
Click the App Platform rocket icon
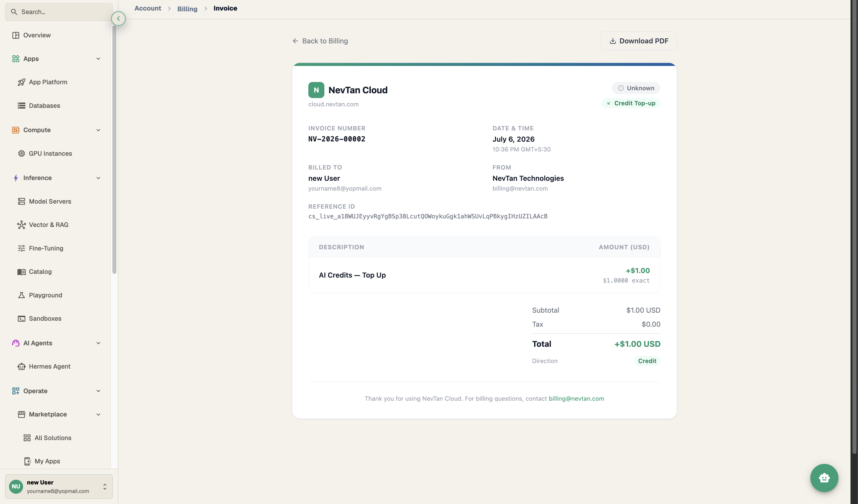[22, 82]
